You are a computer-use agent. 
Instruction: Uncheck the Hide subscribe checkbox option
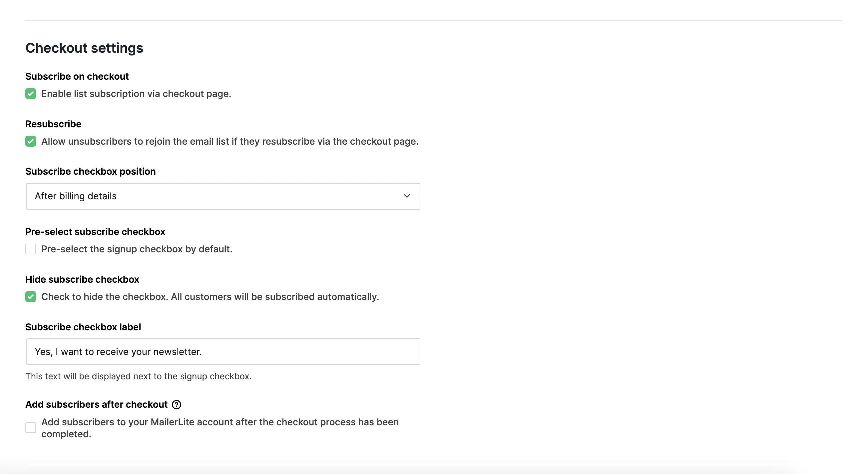pyautogui.click(x=31, y=297)
